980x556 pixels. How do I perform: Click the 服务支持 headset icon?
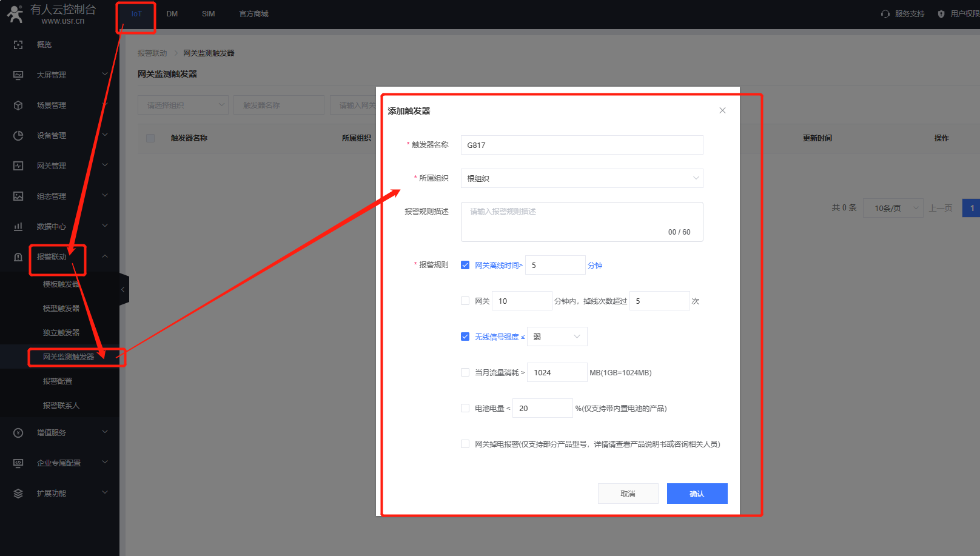click(x=885, y=14)
